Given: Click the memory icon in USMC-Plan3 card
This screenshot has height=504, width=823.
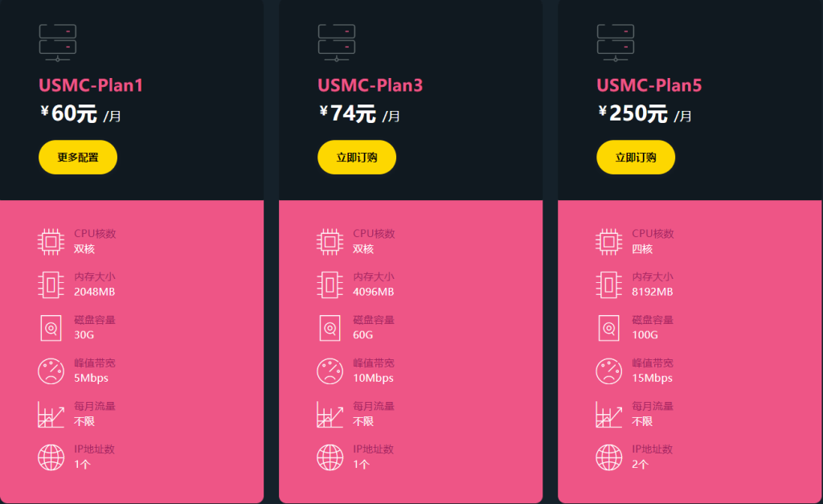Looking at the screenshot, I should click(330, 285).
